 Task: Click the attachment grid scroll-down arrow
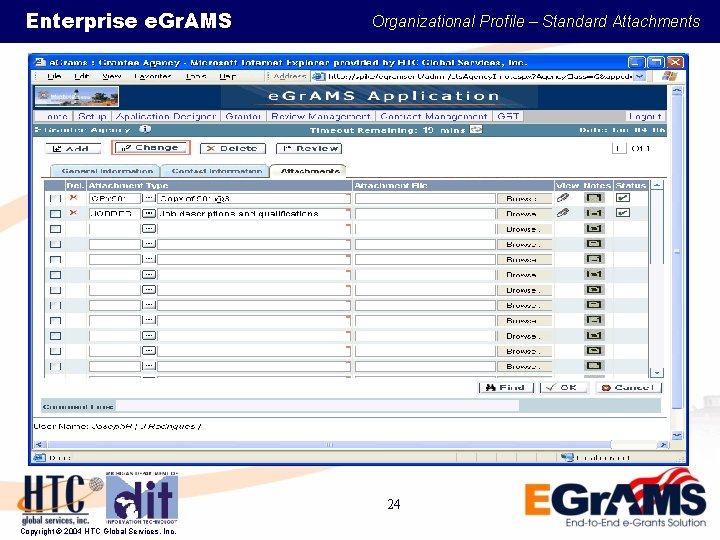(x=657, y=373)
